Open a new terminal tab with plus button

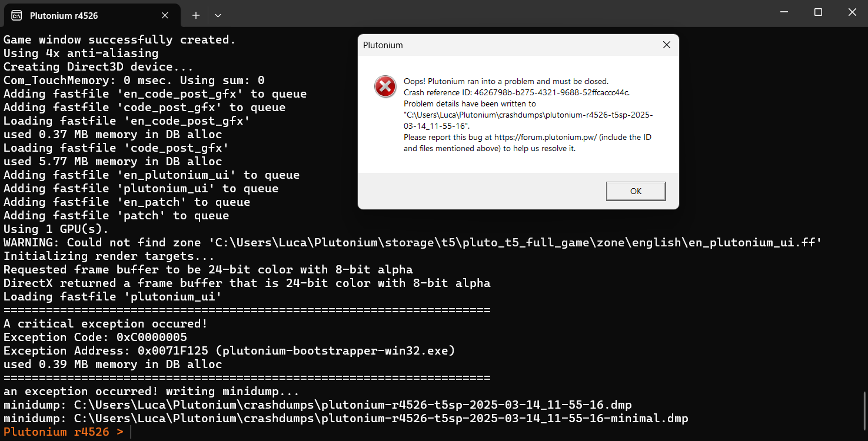pyautogui.click(x=195, y=15)
